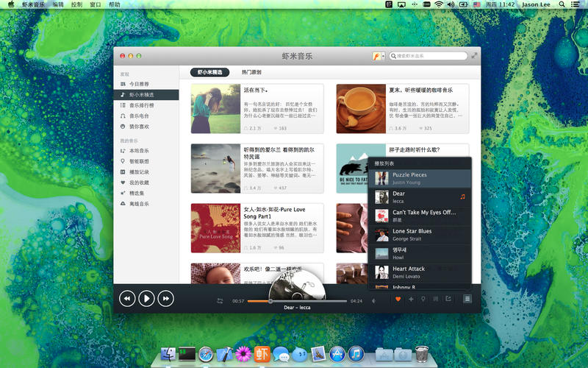Click the user avatar shrimp icon
Viewport: 588px width, 368px height.
point(376,56)
